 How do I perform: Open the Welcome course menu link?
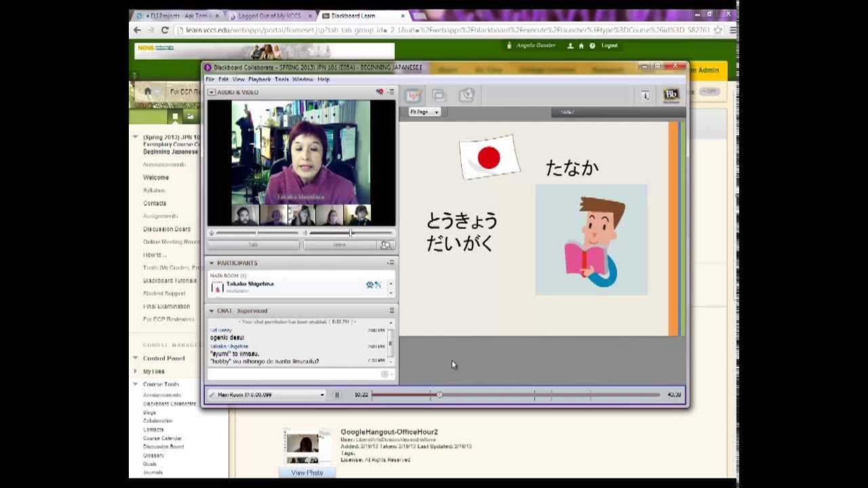[x=156, y=178]
